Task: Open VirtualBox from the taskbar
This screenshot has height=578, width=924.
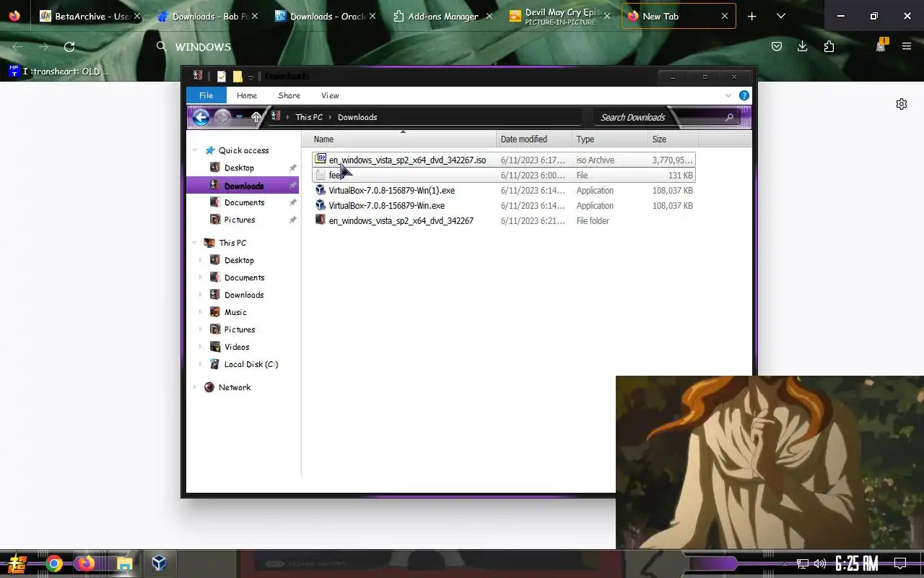Action: 159,564
